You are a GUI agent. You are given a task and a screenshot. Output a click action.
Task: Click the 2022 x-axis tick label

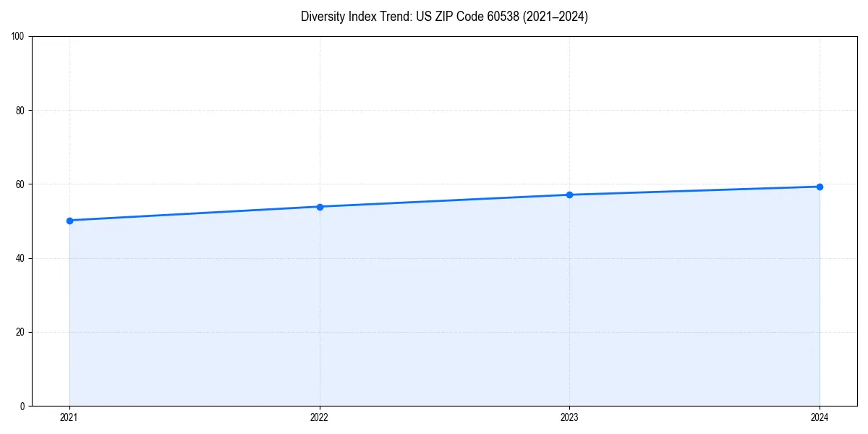pos(320,417)
